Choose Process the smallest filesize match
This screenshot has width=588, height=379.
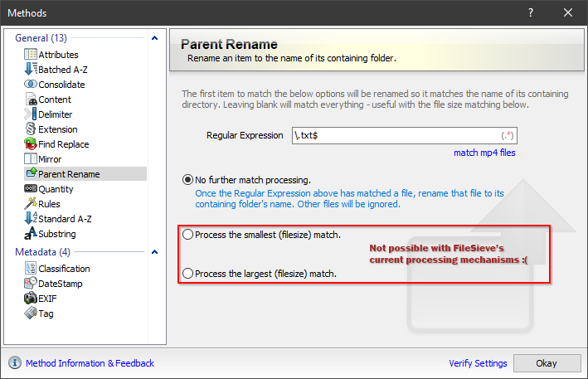188,235
